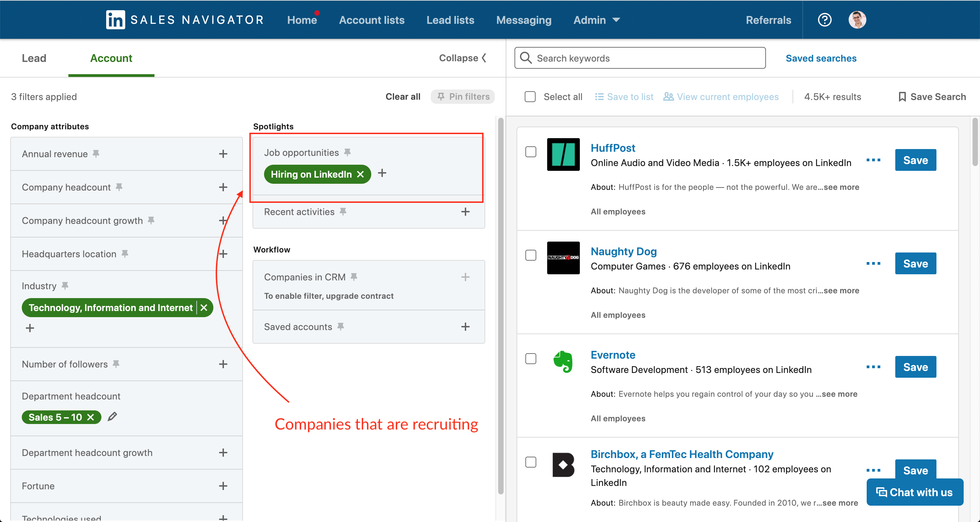Viewport: 980px width, 522px height.
Task: Click the three-dot menu icon for Evernote
Action: (874, 366)
